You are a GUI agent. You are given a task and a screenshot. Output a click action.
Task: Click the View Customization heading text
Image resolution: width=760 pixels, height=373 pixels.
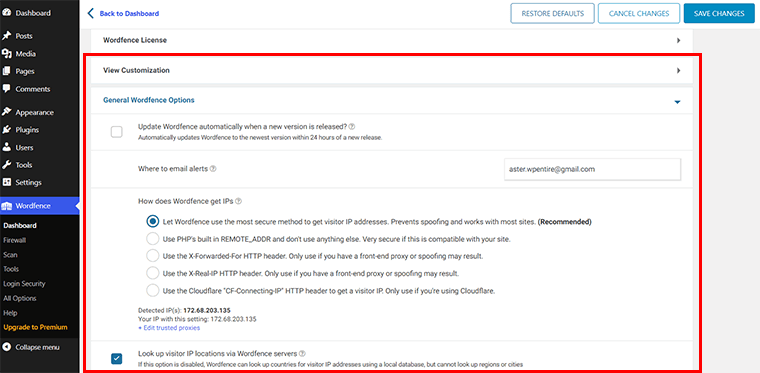point(136,70)
